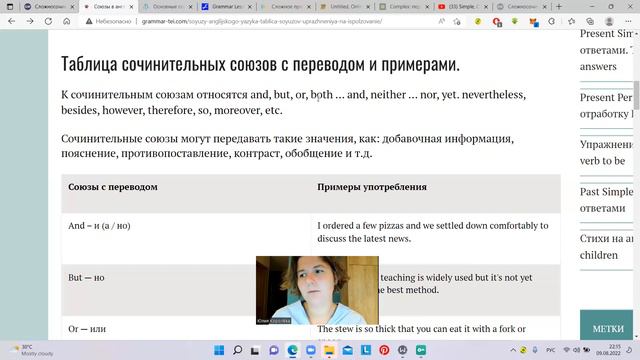Open Windows taskbar search

click(237, 350)
